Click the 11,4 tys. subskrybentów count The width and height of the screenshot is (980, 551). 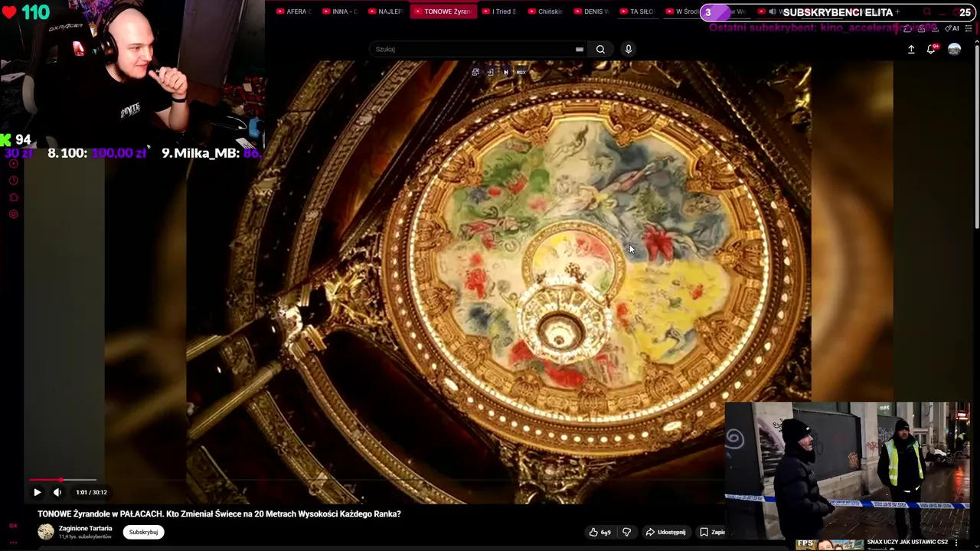pyautogui.click(x=85, y=536)
